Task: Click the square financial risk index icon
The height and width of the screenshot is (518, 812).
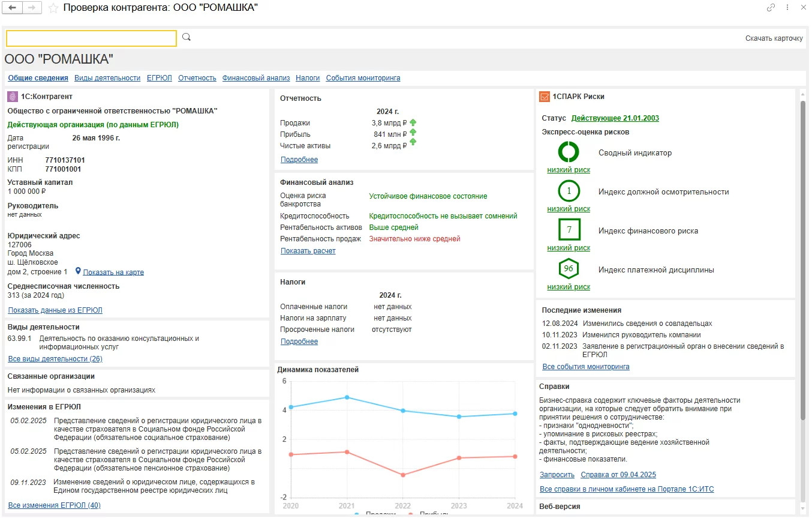Action: (568, 230)
